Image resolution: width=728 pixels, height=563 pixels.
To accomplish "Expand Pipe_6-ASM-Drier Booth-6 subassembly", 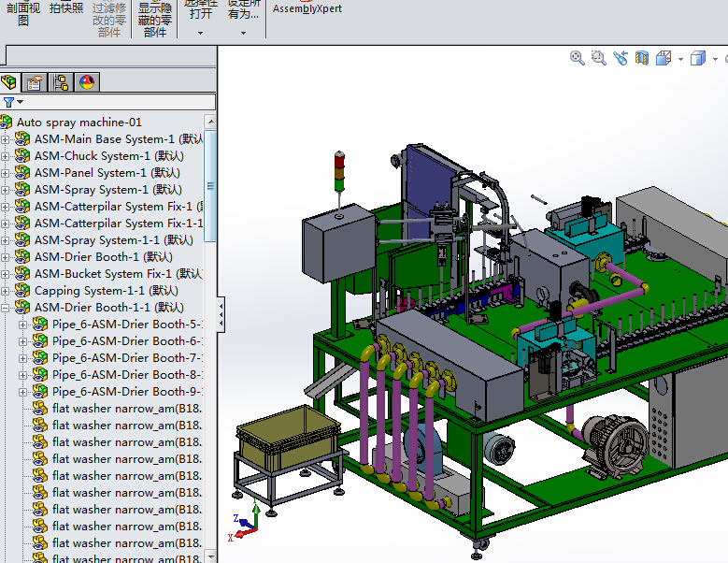I will 22,341.
